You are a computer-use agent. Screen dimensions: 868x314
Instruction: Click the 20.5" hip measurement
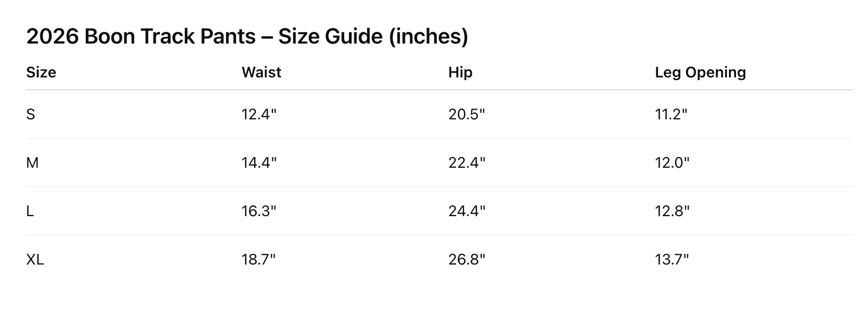[467, 114]
